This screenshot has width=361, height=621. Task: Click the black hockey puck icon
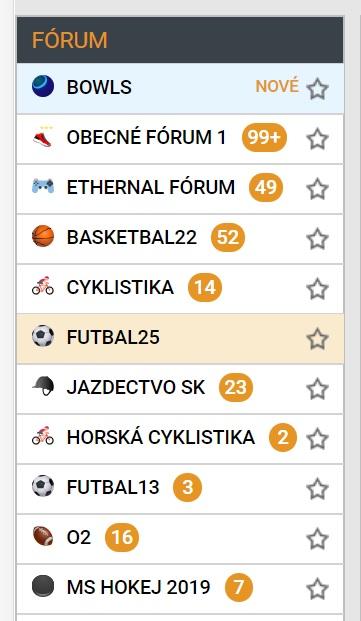coord(43,586)
